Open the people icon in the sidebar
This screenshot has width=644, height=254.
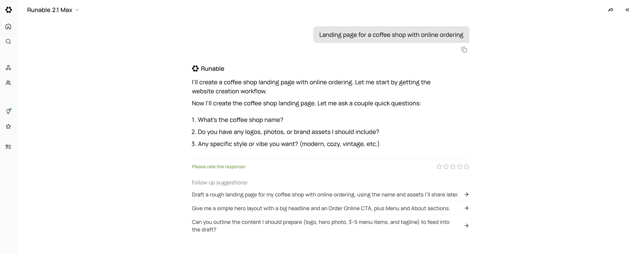tap(8, 83)
